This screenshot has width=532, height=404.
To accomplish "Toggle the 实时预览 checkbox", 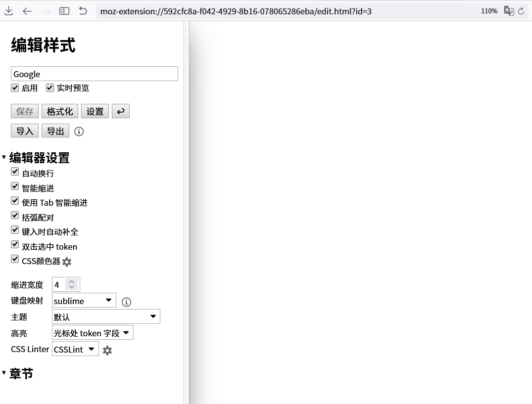I will [50, 88].
